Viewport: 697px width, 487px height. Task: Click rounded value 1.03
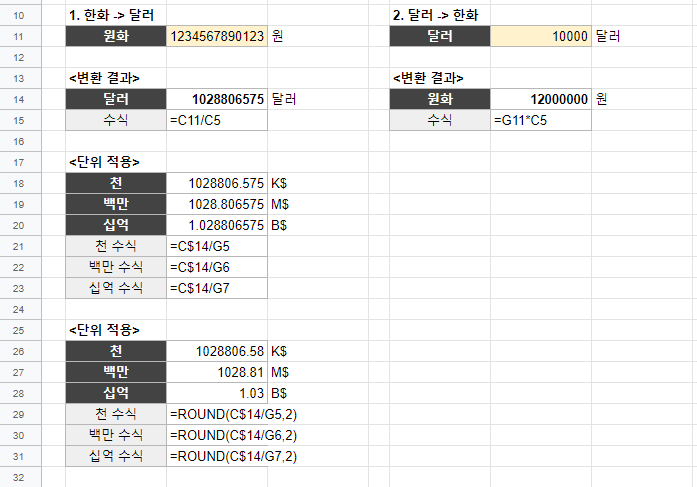pos(217,393)
